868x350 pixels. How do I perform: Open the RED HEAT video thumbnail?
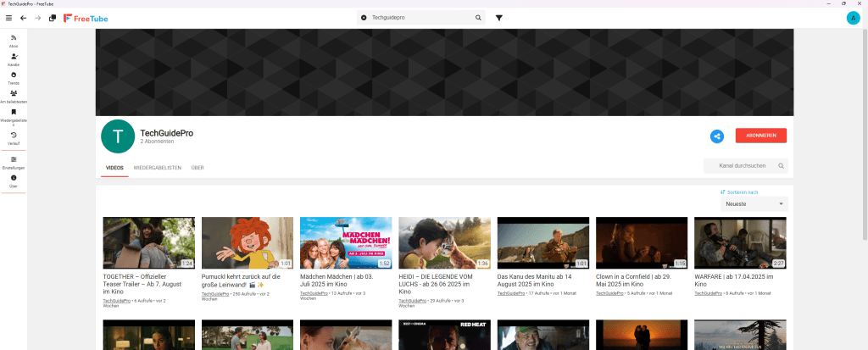[444, 335]
